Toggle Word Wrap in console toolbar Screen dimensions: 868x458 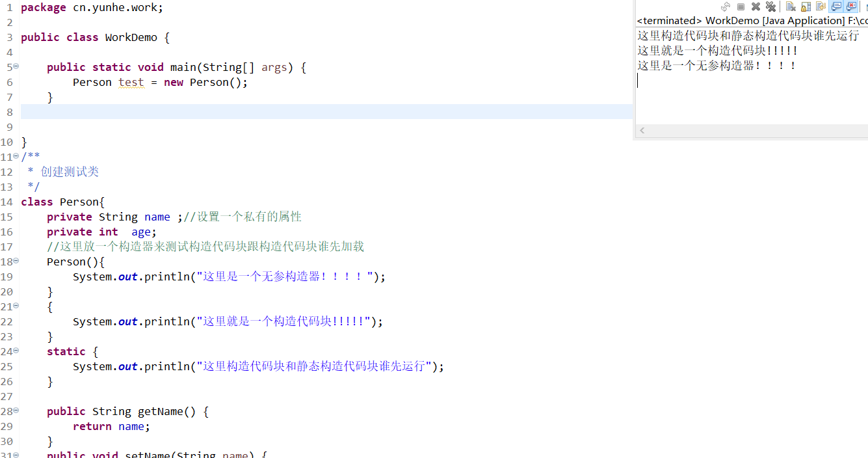pyautogui.click(x=821, y=7)
